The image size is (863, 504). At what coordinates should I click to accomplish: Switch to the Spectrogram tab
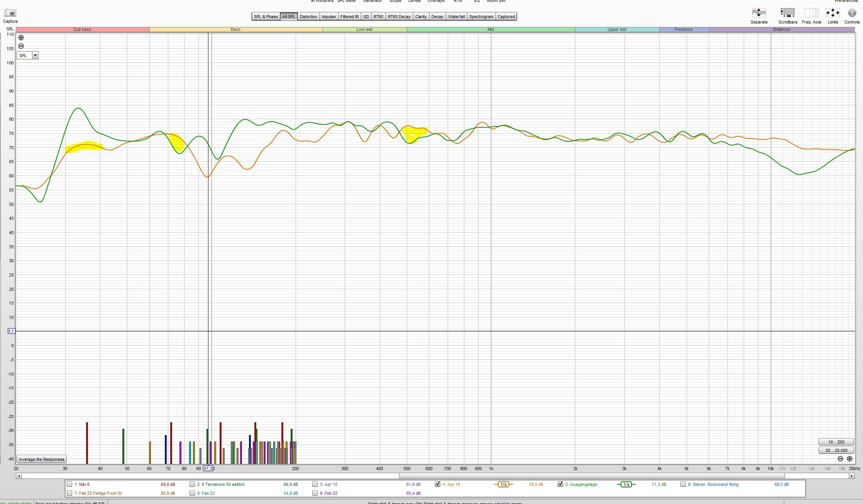point(481,17)
